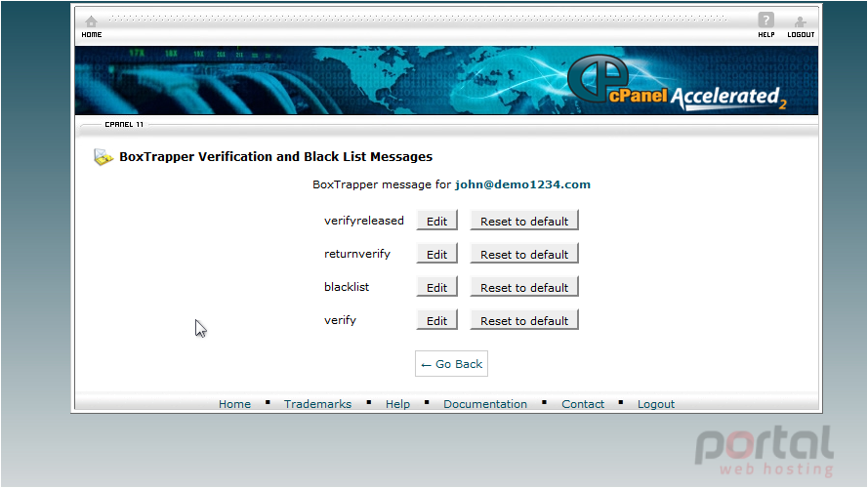Go back using the Go Back link
868x488 pixels.
pyautogui.click(x=451, y=364)
